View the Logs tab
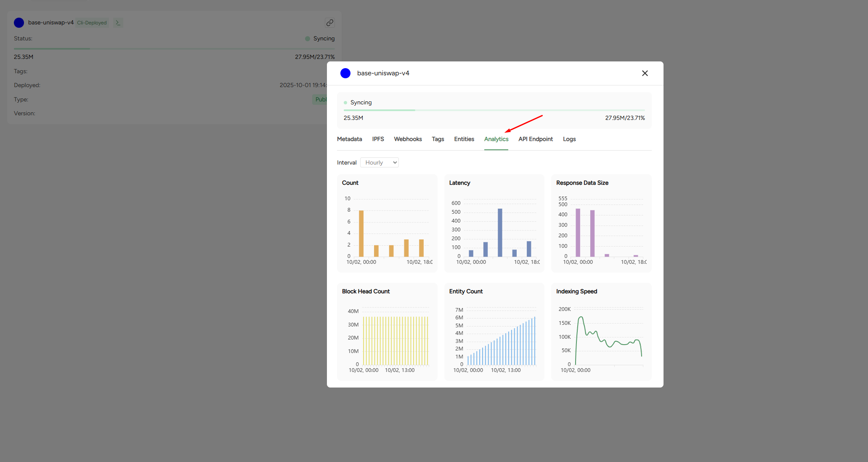Viewport: 868px width, 462px height. tap(569, 139)
